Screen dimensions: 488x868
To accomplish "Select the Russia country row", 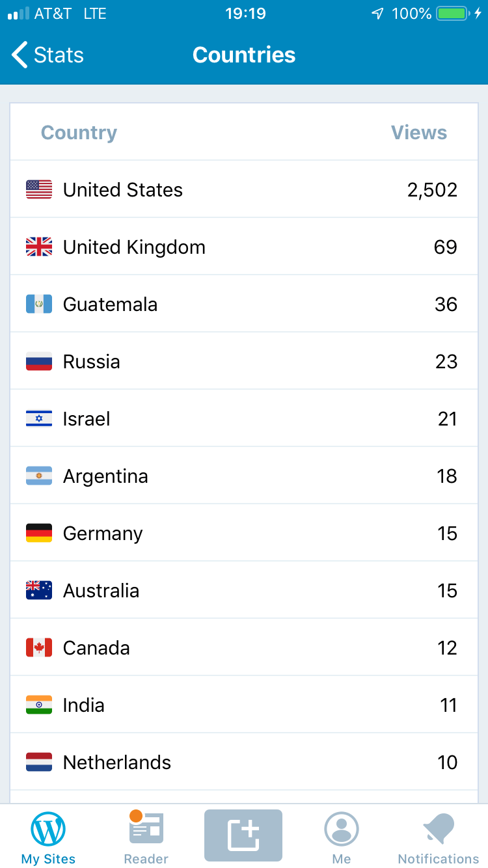I will [x=244, y=362].
